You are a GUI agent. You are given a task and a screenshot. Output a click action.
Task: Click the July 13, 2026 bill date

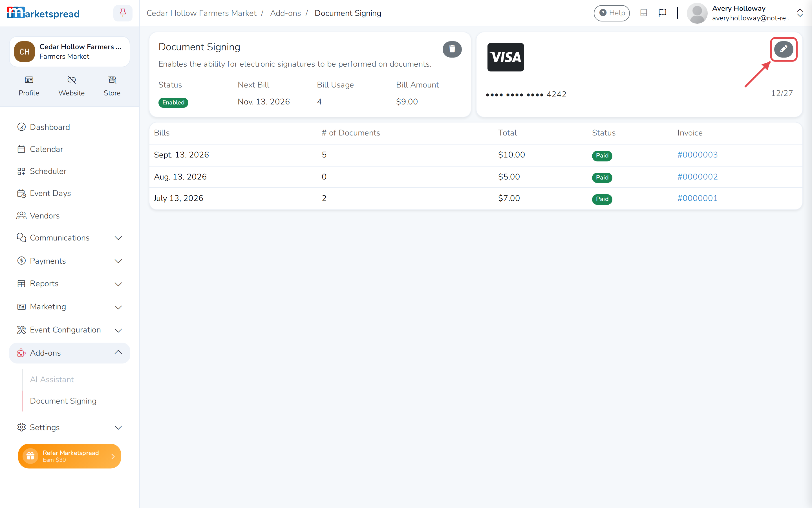tap(178, 199)
